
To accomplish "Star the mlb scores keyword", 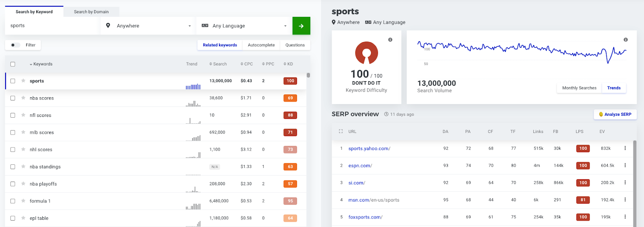I will click(x=23, y=132).
